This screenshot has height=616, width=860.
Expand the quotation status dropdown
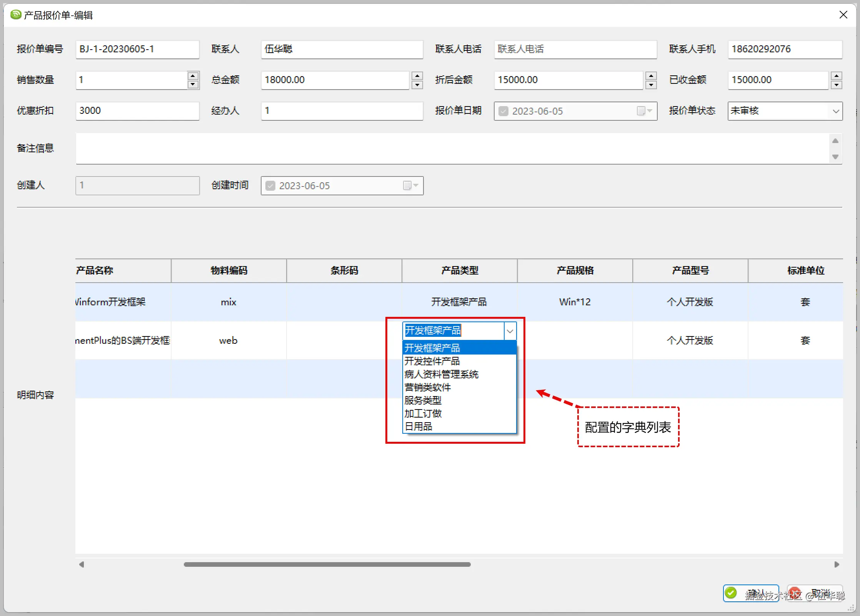835,111
